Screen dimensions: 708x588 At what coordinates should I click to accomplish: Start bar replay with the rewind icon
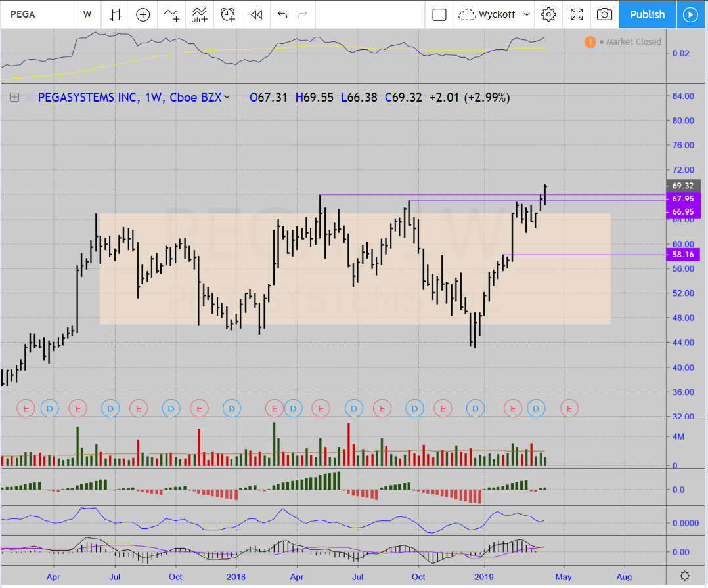click(257, 14)
